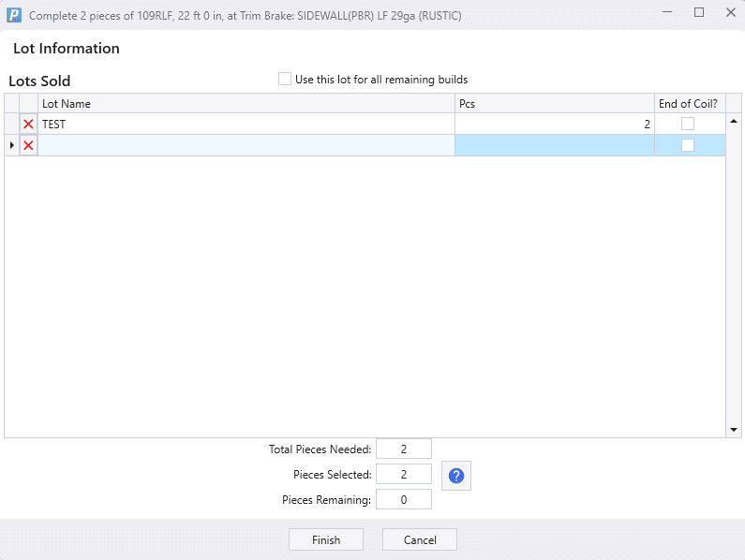Click the Pcs cell showing 2 for TEST
The width and height of the screenshot is (745, 560).
point(553,124)
